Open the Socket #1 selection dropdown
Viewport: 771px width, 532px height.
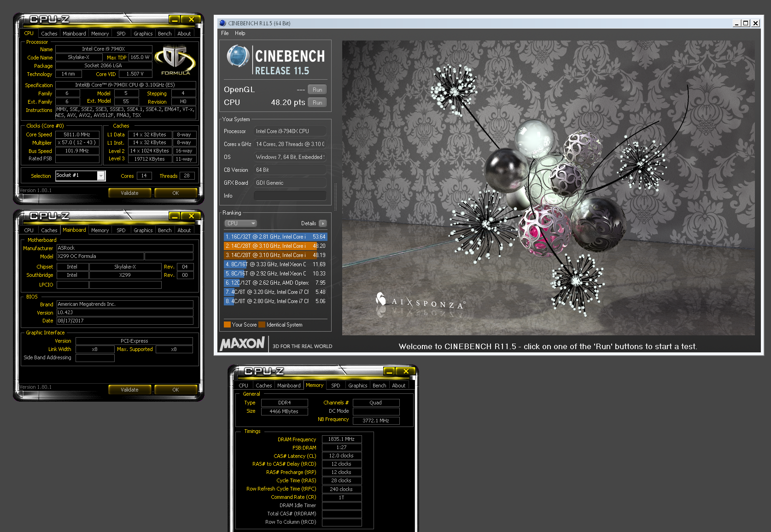[101, 175]
